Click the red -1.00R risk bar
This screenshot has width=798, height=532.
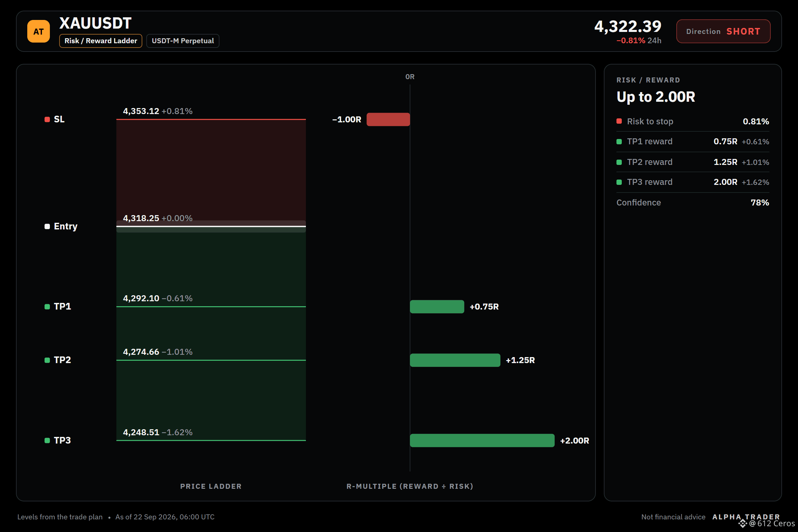(388, 119)
